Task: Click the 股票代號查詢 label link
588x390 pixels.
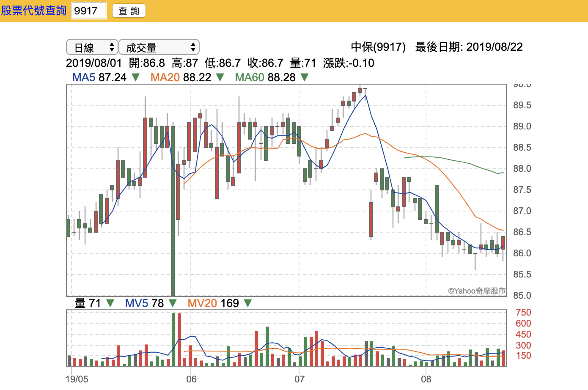Action: (34, 11)
